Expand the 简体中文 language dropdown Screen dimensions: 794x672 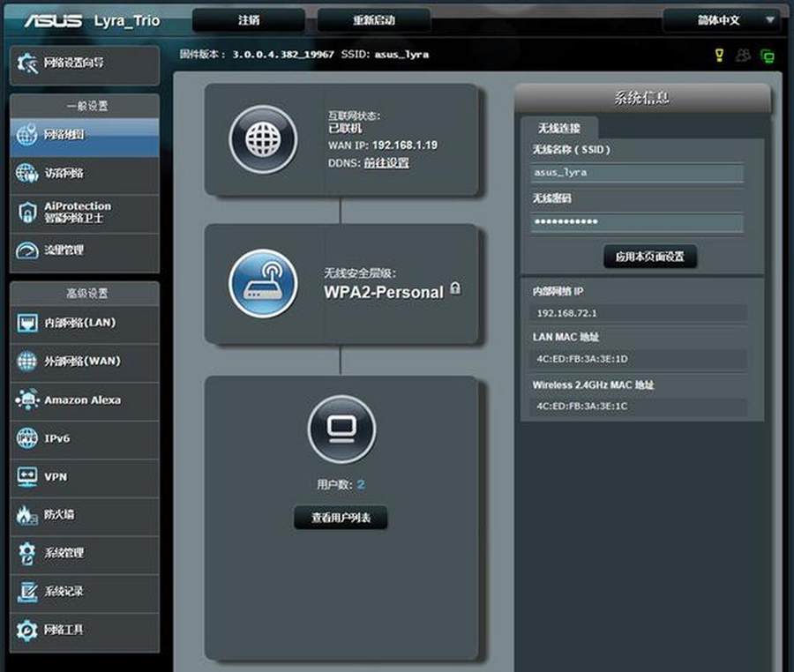pyautogui.click(x=721, y=20)
